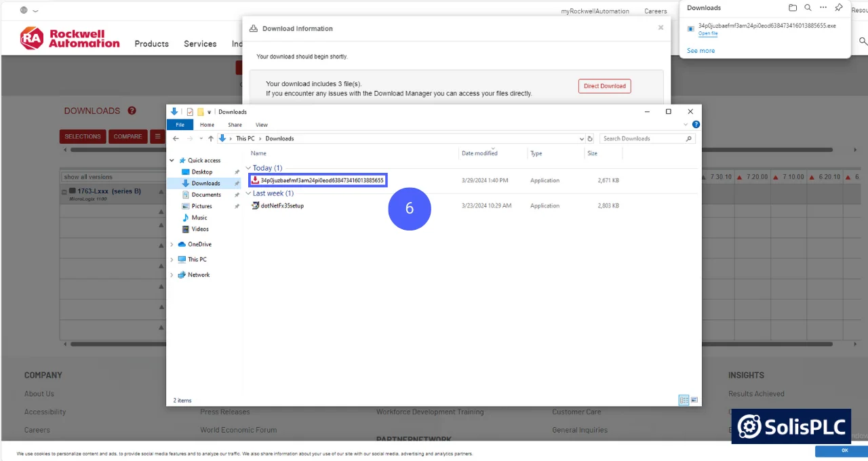The height and width of the screenshot is (461, 868).
Task: Unpin Desktop from Quick access
Action: click(237, 172)
